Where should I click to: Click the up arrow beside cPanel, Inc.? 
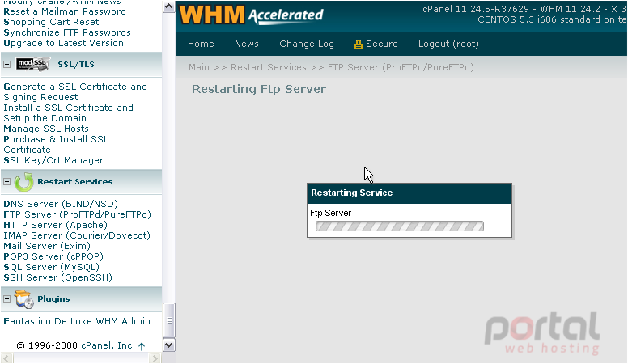coord(142,346)
